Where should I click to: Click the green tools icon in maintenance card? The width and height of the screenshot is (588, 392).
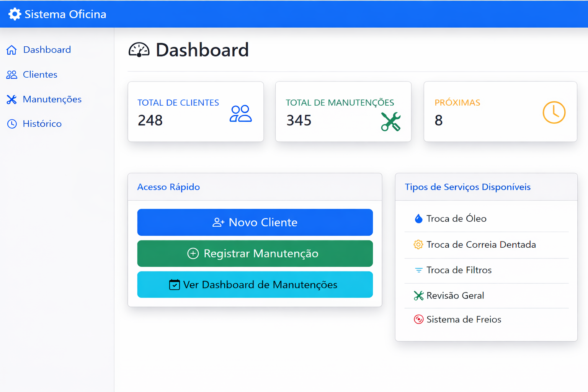coord(390,122)
